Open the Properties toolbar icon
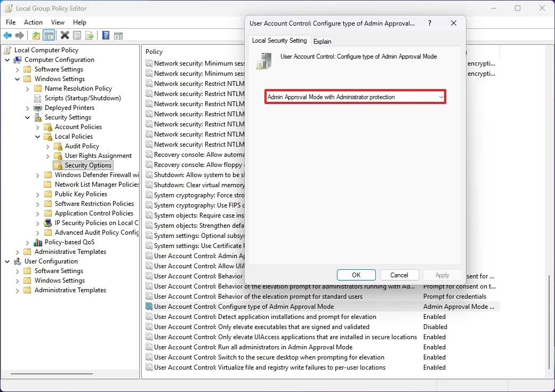The height and width of the screenshot is (392, 555). click(76, 36)
